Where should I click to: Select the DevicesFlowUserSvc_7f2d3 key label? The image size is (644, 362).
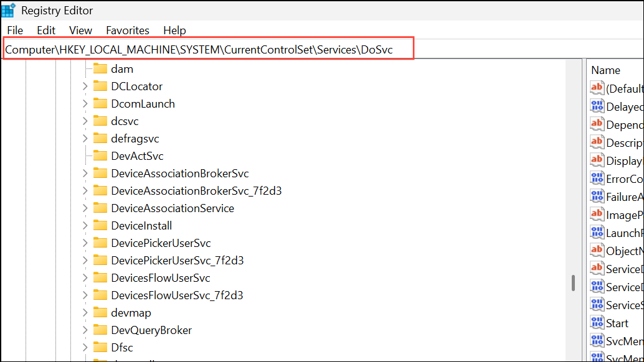click(177, 295)
